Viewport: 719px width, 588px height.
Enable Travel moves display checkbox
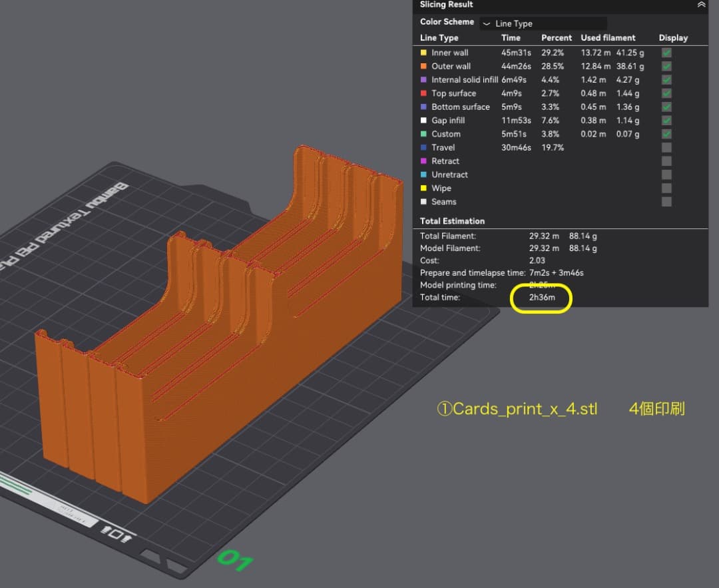(666, 147)
